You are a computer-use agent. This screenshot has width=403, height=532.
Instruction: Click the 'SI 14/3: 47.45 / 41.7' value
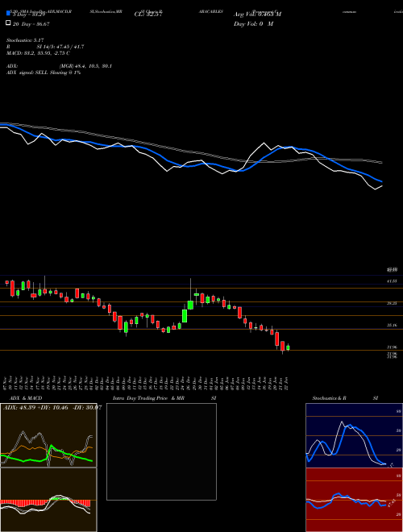click(60, 47)
